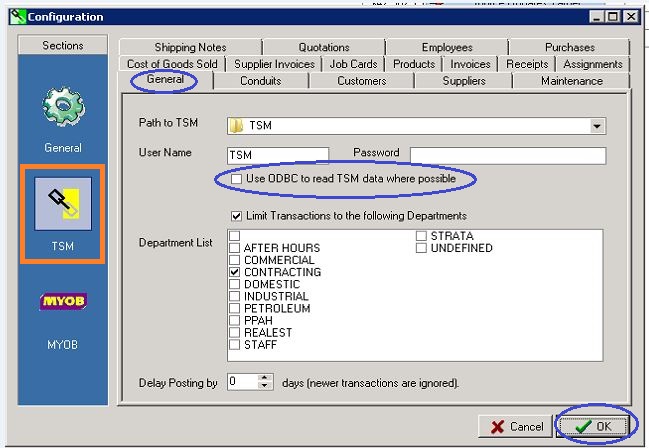The height and width of the screenshot is (448, 649).
Task: Select the General tab
Action: coord(166,79)
